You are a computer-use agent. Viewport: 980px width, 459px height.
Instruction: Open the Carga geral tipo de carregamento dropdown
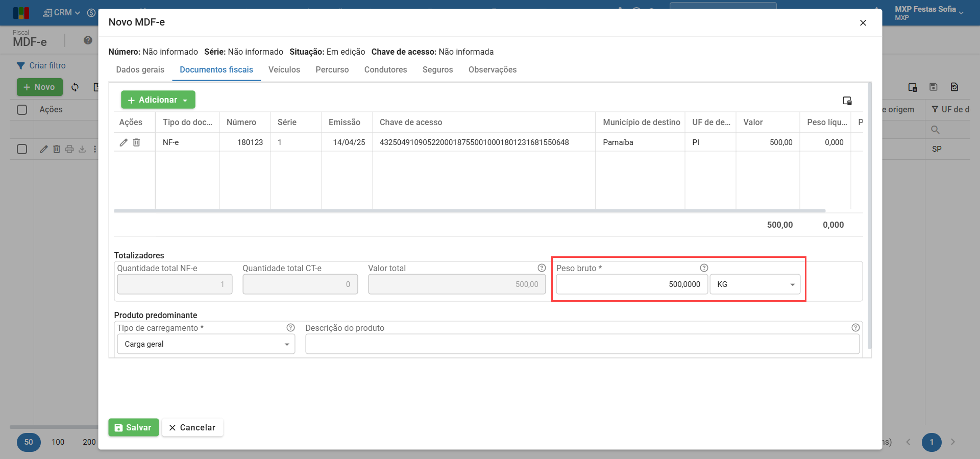[x=206, y=344]
